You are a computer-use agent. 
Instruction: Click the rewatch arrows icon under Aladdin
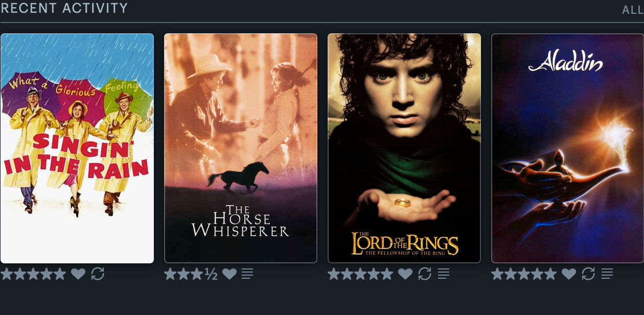(x=588, y=274)
